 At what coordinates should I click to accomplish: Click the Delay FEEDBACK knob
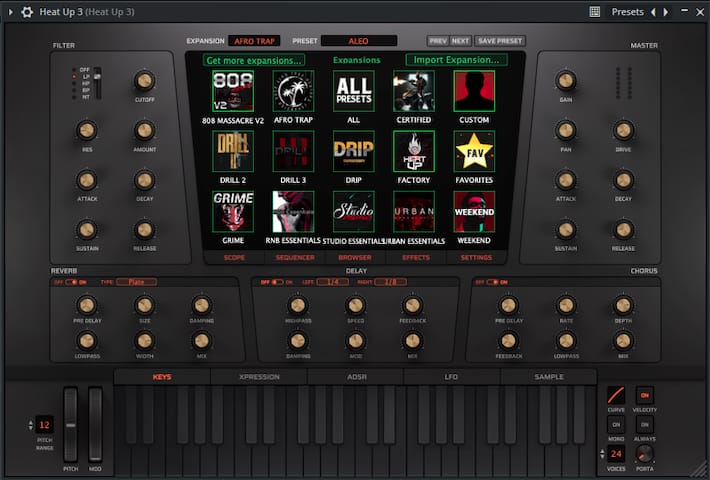click(x=413, y=305)
